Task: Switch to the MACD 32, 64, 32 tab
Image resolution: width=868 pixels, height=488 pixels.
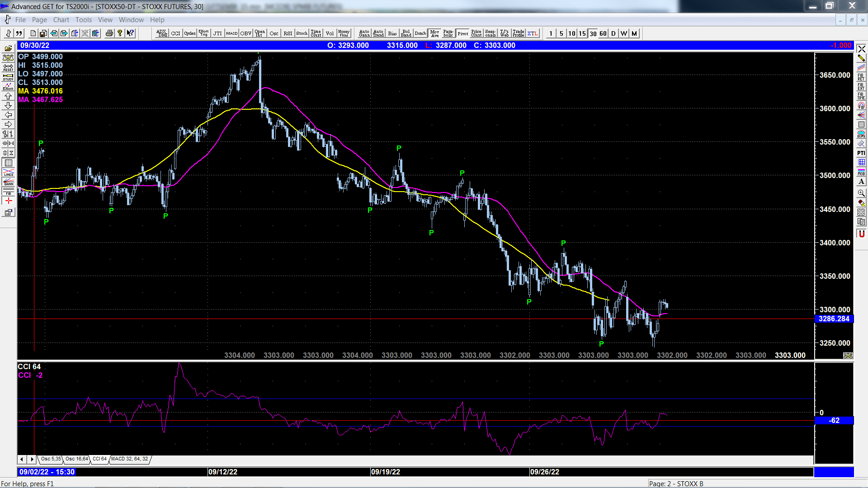Action: [x=130, y=459]
